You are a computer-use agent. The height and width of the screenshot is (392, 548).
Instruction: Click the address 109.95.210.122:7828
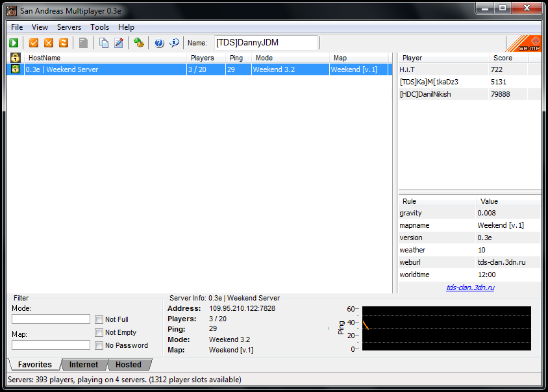tap(242, 308)
